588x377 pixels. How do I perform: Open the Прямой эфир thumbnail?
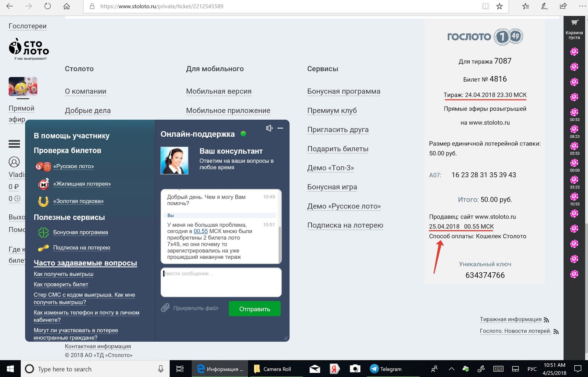(x=23, y=87)
